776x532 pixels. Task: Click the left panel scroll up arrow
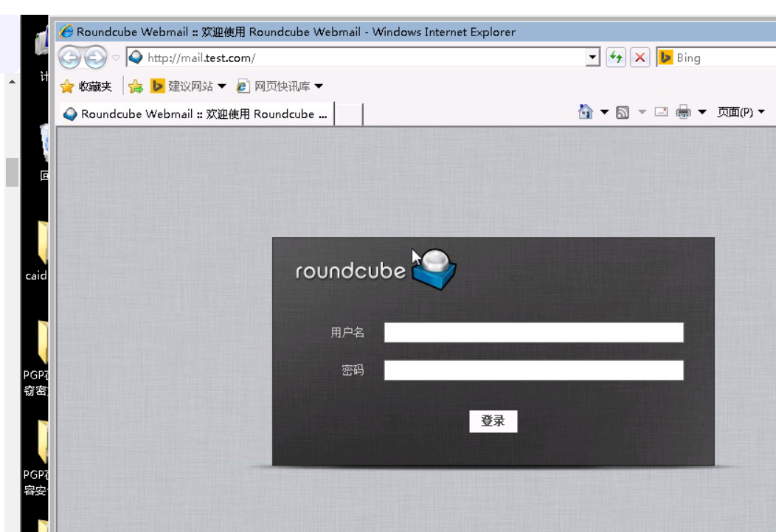coord(12,82)
